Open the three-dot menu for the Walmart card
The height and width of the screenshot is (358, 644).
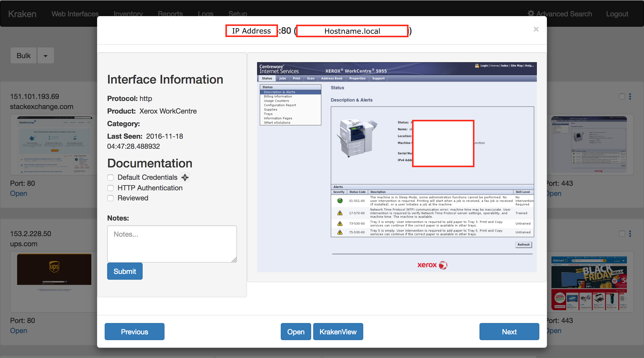(x=630, y=234)
